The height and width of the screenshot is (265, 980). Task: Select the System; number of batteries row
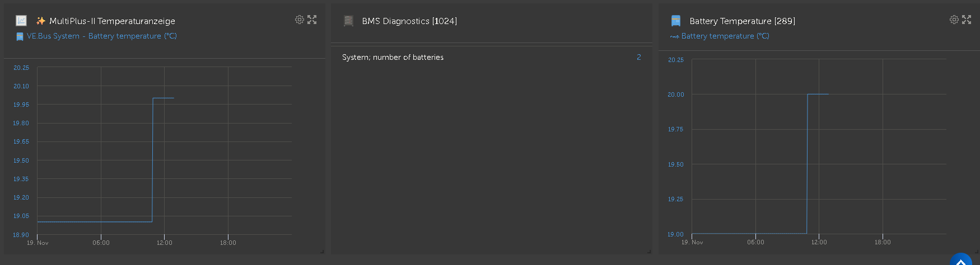coord(393,58)
